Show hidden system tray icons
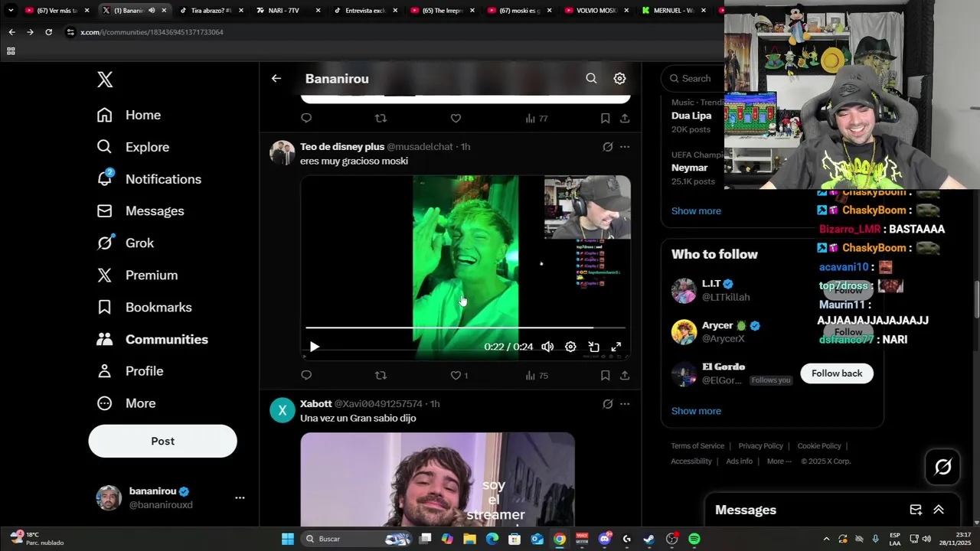Image resolution: width=980 pixels, height=551 pixels. pos(826,539)
